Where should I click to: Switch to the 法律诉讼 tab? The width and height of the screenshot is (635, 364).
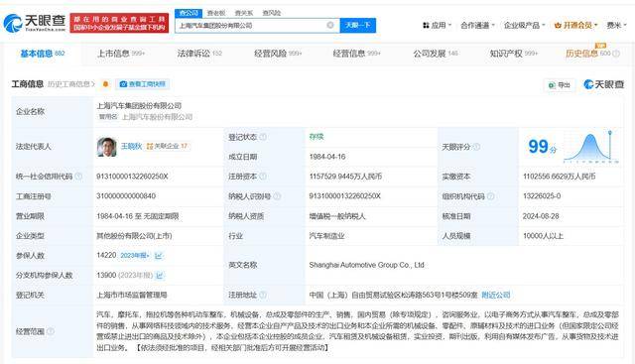tap(199, 53)
